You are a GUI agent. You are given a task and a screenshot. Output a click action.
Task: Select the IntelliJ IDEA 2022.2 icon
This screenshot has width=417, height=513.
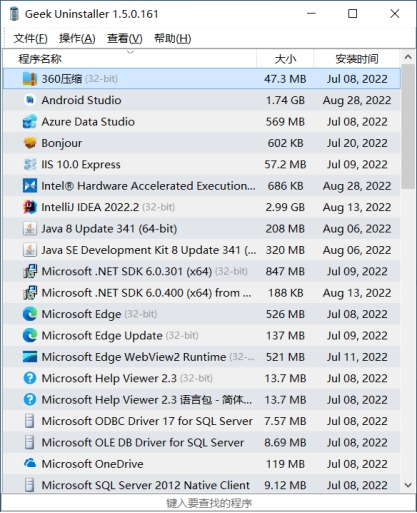tap(30, 207)
